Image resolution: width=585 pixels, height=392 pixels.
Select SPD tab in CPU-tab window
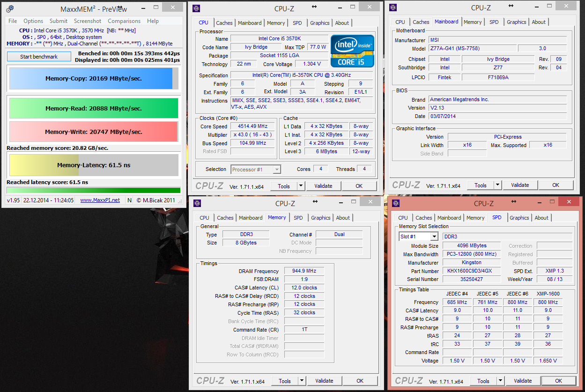pos(297,23)
